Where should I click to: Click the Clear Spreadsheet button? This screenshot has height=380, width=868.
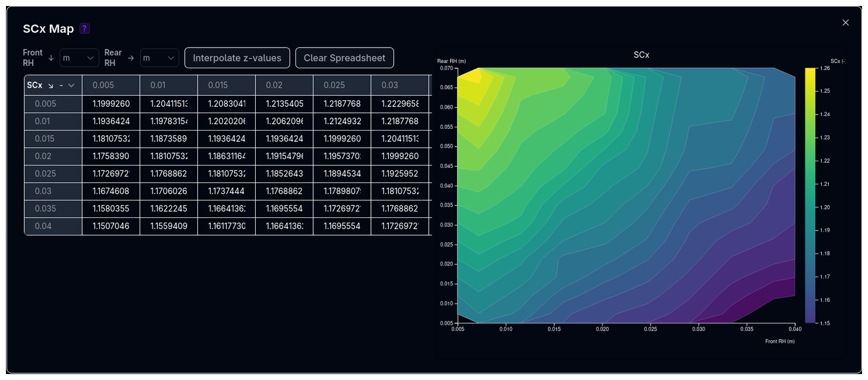pyautogui.click(x=345, y=58)
